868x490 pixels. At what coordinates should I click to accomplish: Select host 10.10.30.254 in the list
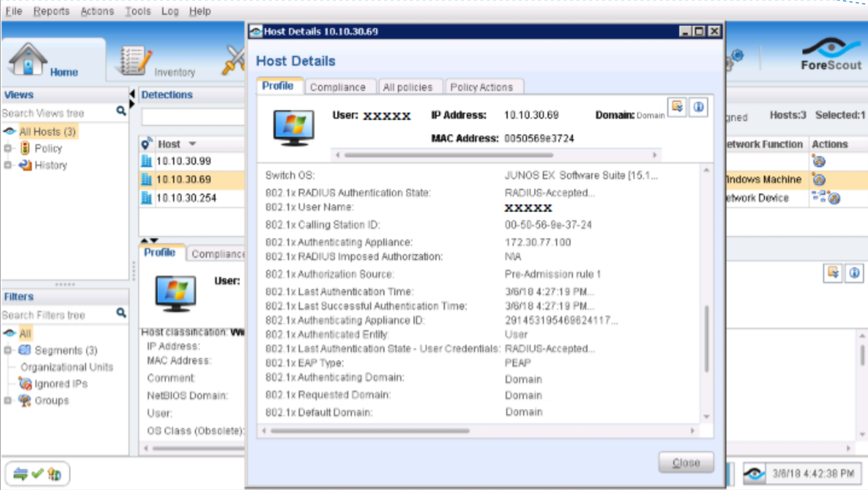click(x=186, y=198)
